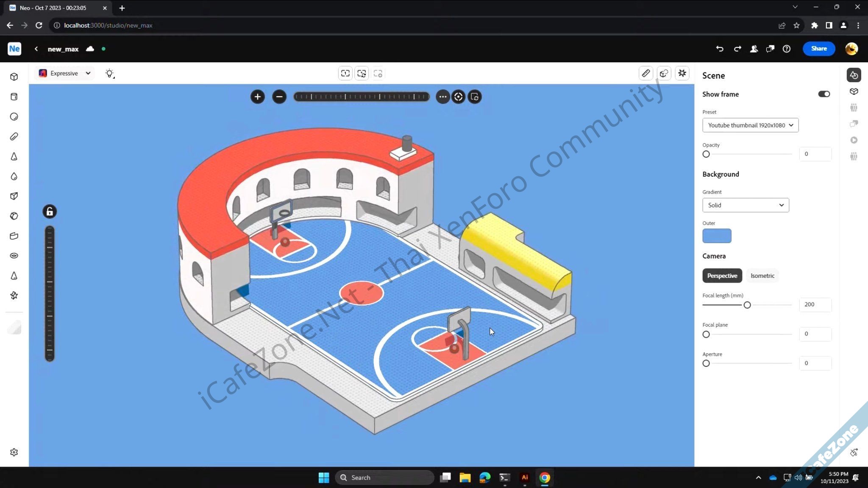Open the lighting bulb settings
This screenshot has width=868, height=488.
click(109, 73)
